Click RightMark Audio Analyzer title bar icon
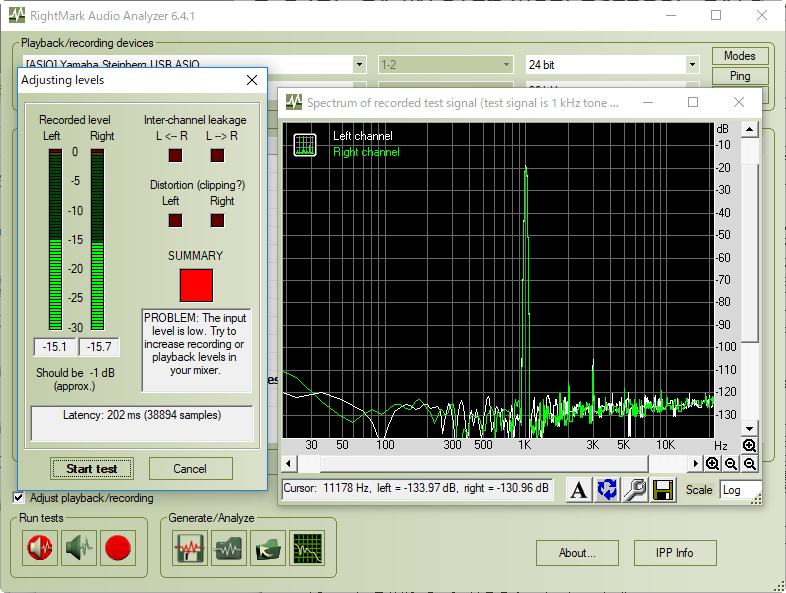 click(x=17, y=15)
